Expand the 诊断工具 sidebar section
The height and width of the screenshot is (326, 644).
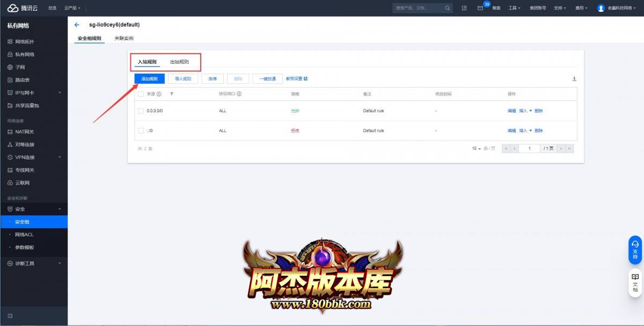tap(34, 263)
